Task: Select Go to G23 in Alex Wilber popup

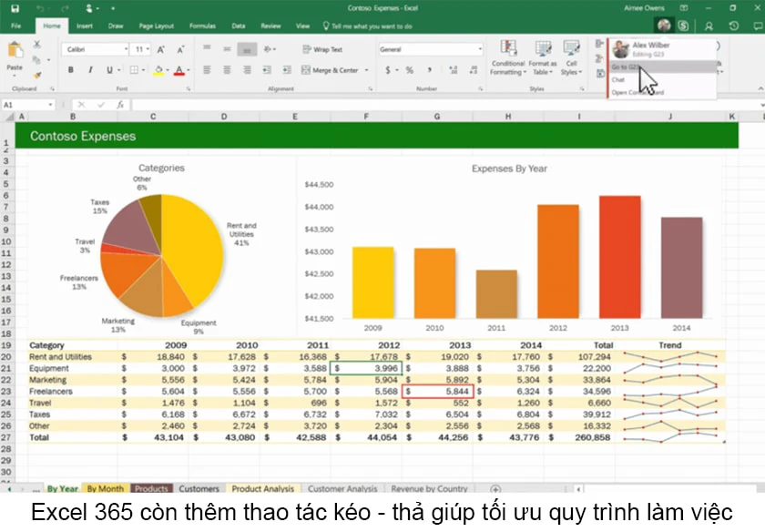Action: click(662, 66)
